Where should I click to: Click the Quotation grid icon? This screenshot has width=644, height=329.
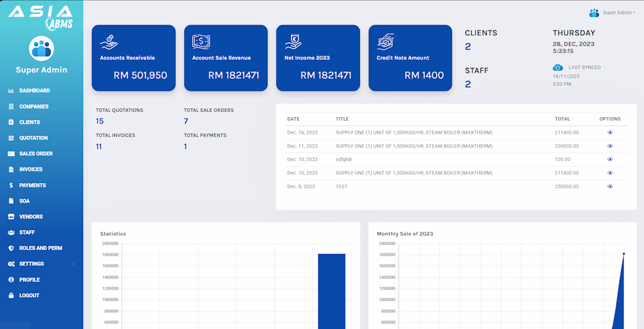[x=11, y=138]
